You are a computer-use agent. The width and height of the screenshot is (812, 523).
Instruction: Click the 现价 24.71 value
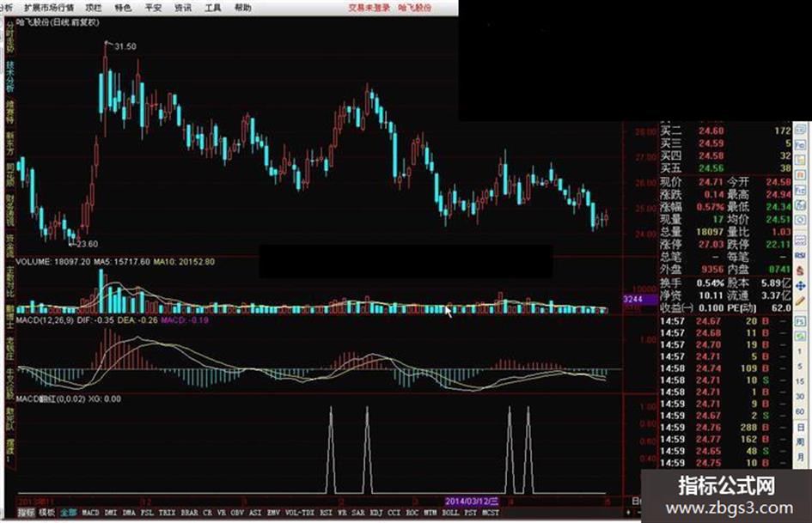[711, 182]
